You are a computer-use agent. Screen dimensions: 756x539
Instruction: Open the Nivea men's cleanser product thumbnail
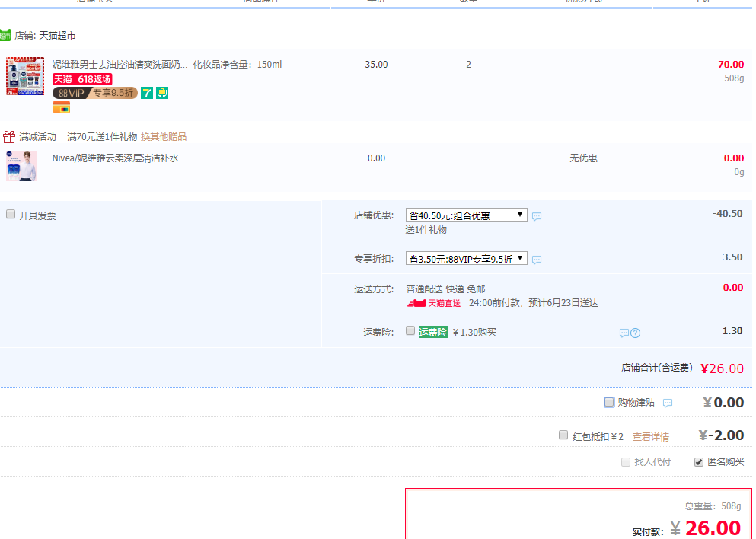point(25,76)
